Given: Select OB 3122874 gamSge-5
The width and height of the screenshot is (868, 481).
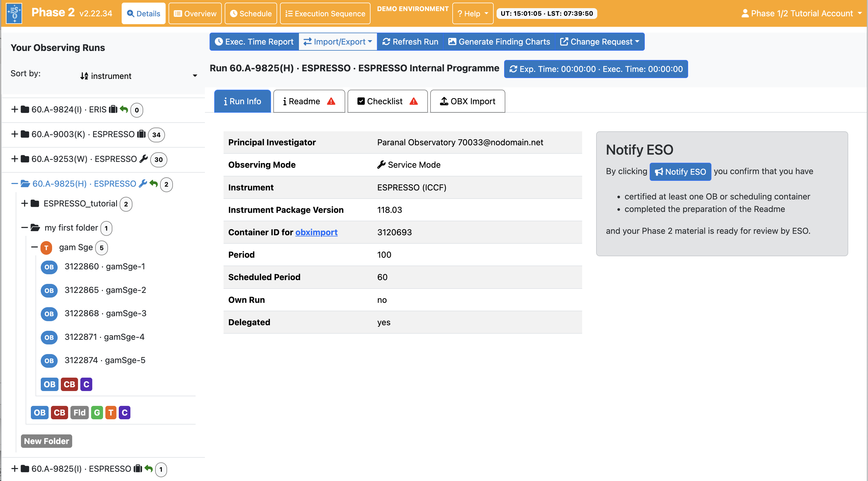Looking at the screenshot, I should [105, 360].
